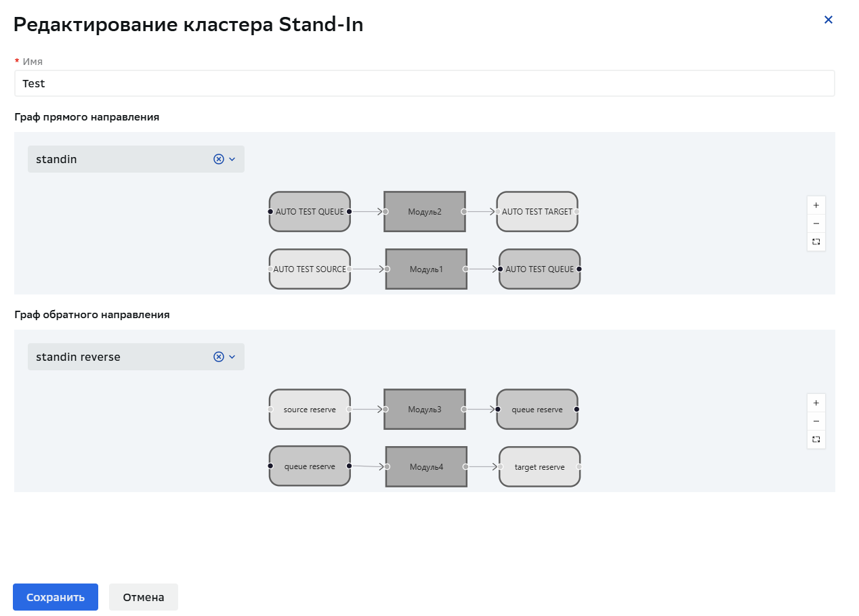The height and width of the screenshot is (616, 859).
Task: Select the AUTO TEST TARGET node
Action: (537, 212)
